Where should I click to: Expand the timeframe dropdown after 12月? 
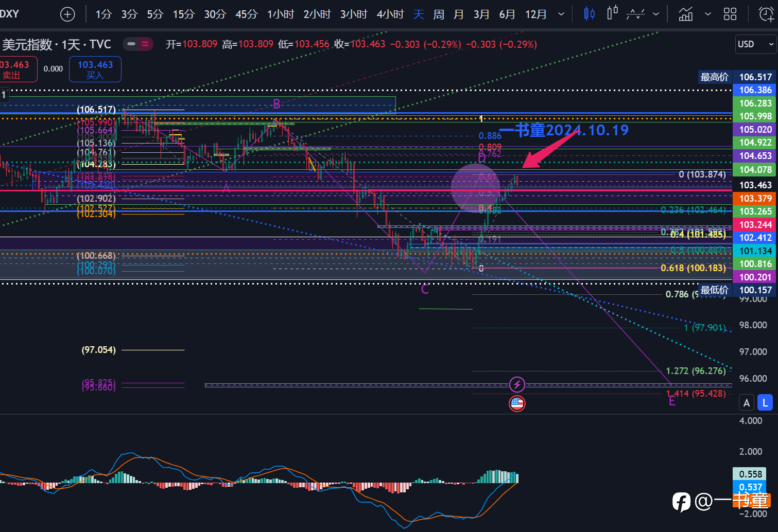click(561, 14)
